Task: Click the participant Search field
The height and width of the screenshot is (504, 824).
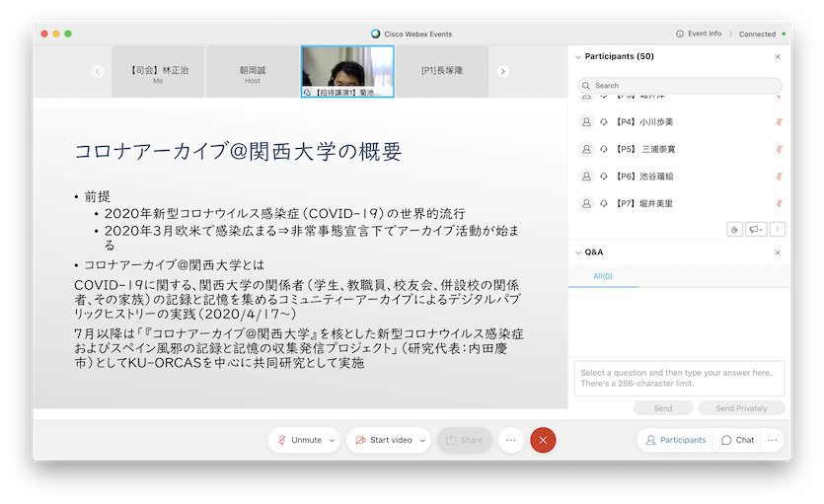Action: tap(680, 86)
